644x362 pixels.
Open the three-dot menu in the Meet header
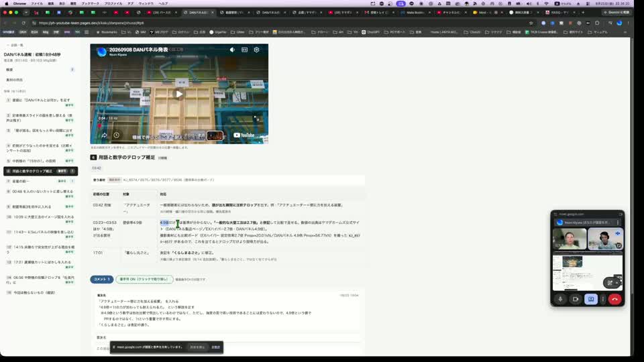click(618, 223)
